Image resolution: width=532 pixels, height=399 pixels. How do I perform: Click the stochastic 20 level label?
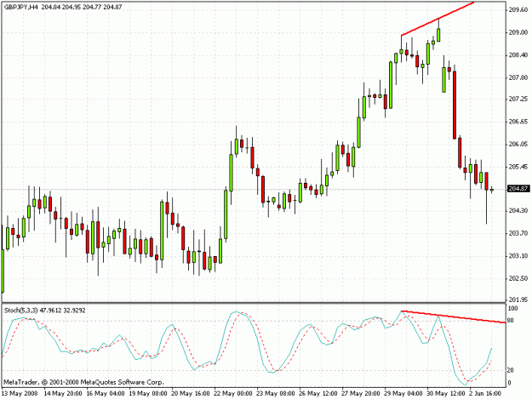click(511, 371)
